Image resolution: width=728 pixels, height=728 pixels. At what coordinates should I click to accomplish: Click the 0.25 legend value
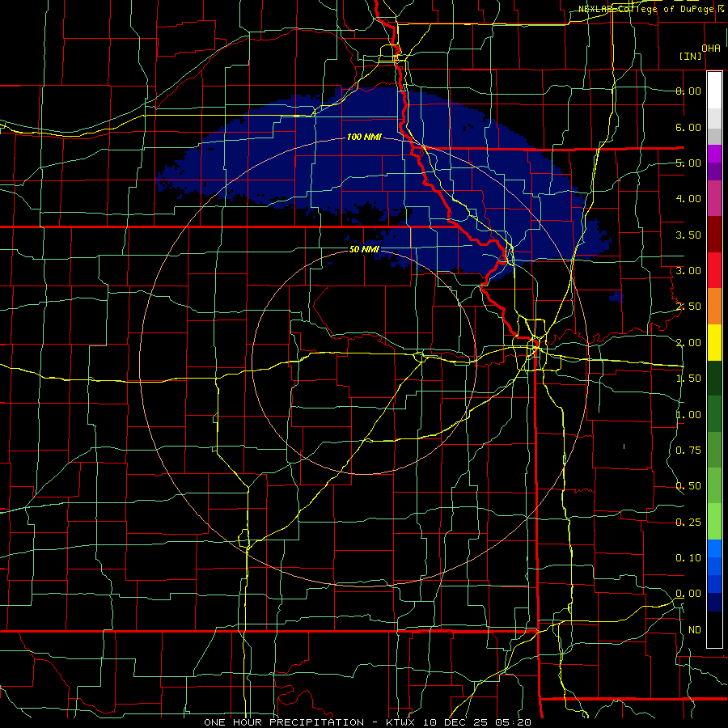coord(688,523)
